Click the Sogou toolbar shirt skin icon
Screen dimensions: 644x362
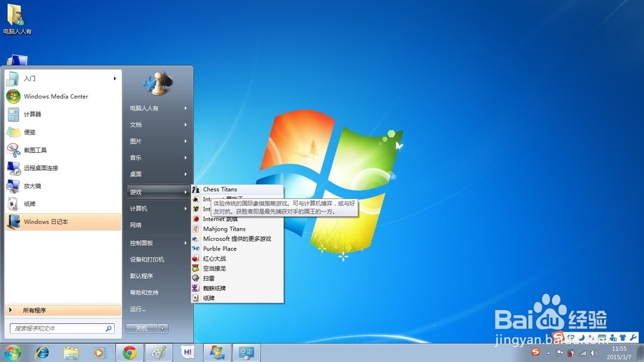pyautogui.click(x=623, y=338)
